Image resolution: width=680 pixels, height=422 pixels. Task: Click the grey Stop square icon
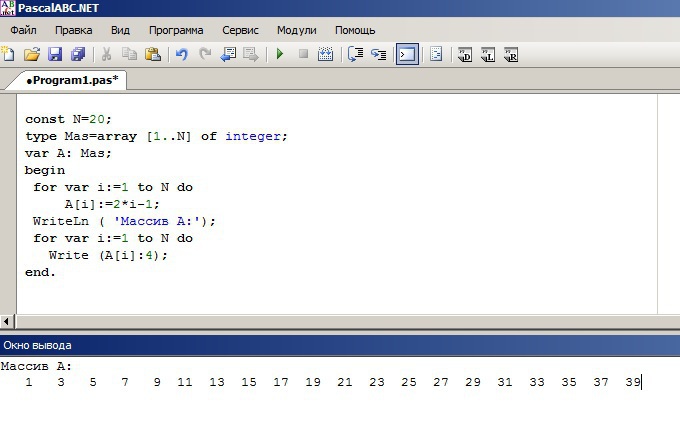(303, 54)
